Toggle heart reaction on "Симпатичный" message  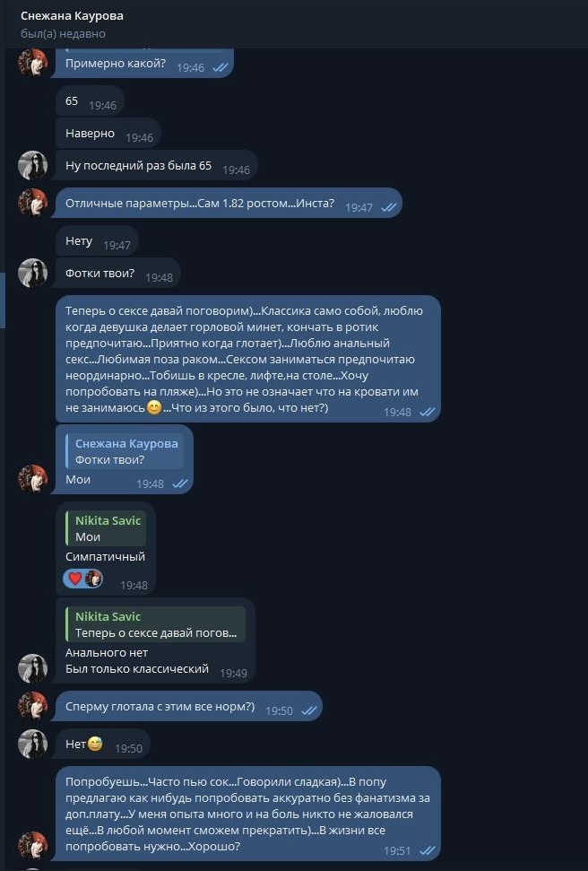coord(76,579)
